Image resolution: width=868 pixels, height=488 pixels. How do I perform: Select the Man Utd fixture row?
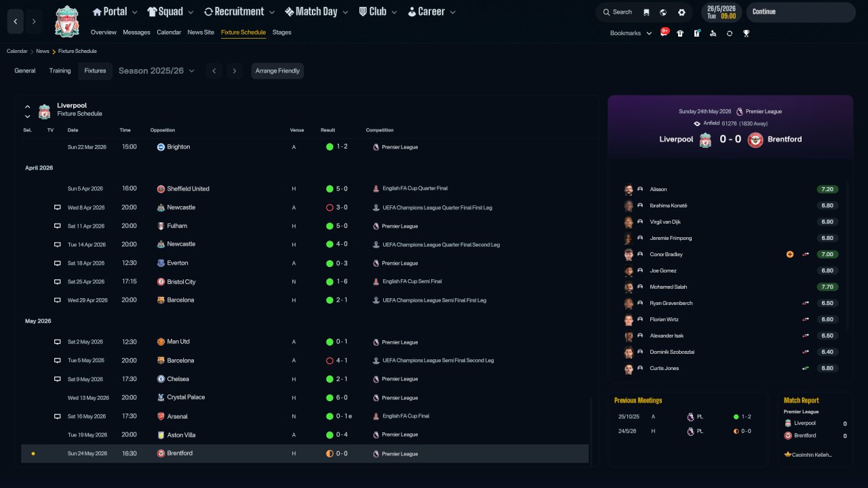click(x=305, y=342)
